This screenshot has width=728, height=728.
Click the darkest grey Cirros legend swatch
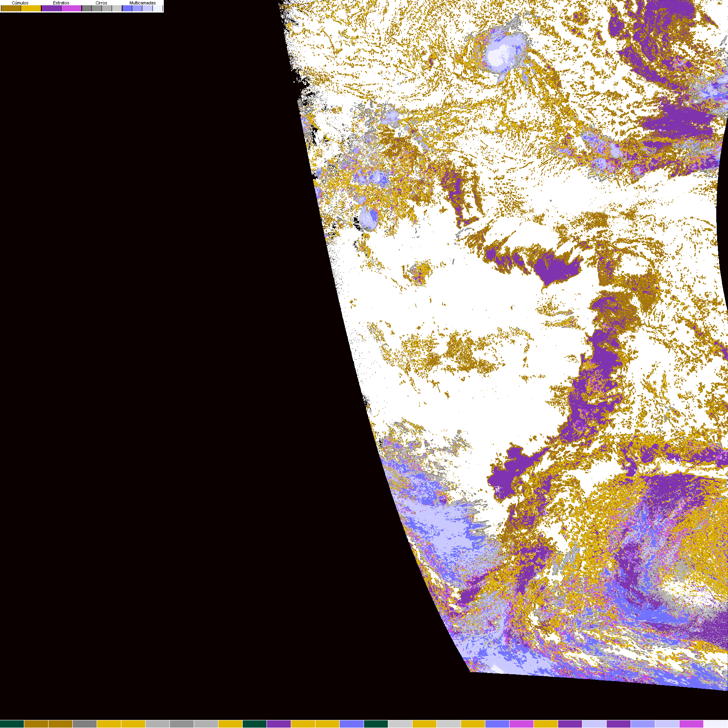(87, 8)
